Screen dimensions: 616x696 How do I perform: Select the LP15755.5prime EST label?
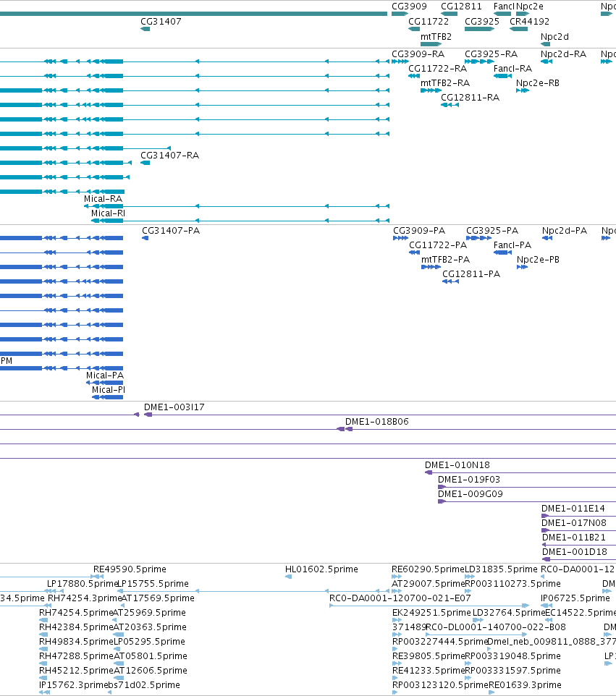click(x=153, y=584)
